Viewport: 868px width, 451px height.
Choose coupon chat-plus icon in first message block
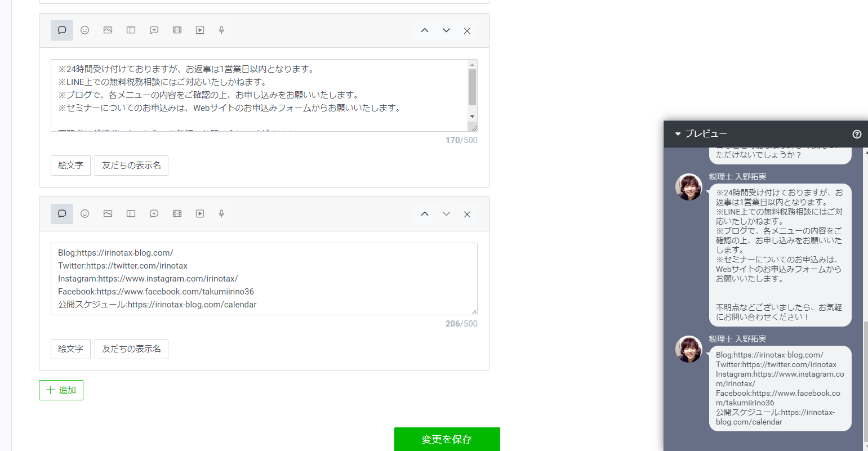tap(154, 30)
